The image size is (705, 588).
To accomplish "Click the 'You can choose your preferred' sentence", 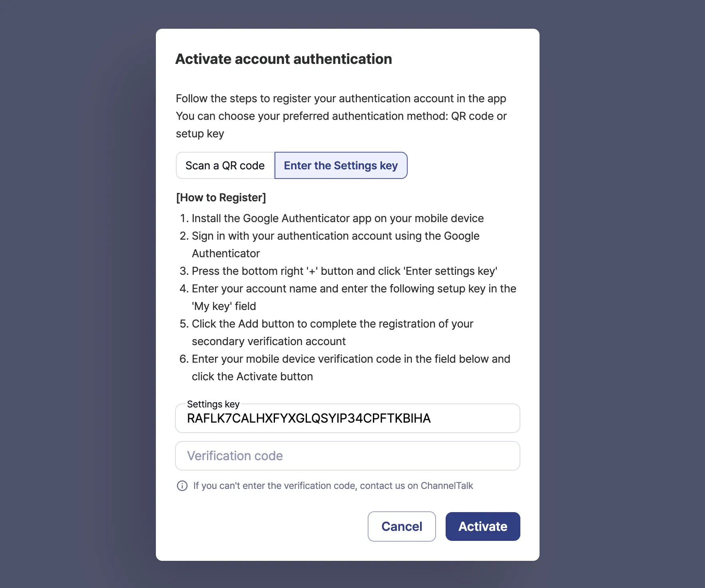I will point(341,116).
